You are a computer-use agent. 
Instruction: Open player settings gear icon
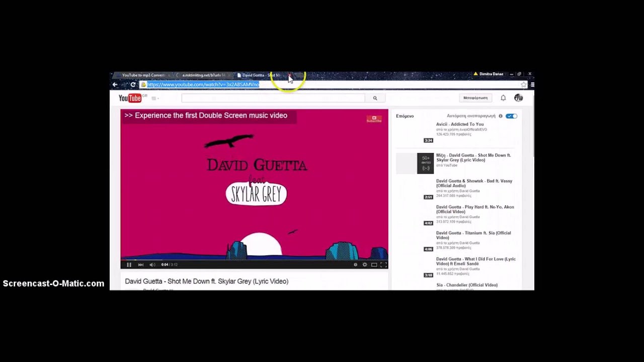(x=365, y=264)
